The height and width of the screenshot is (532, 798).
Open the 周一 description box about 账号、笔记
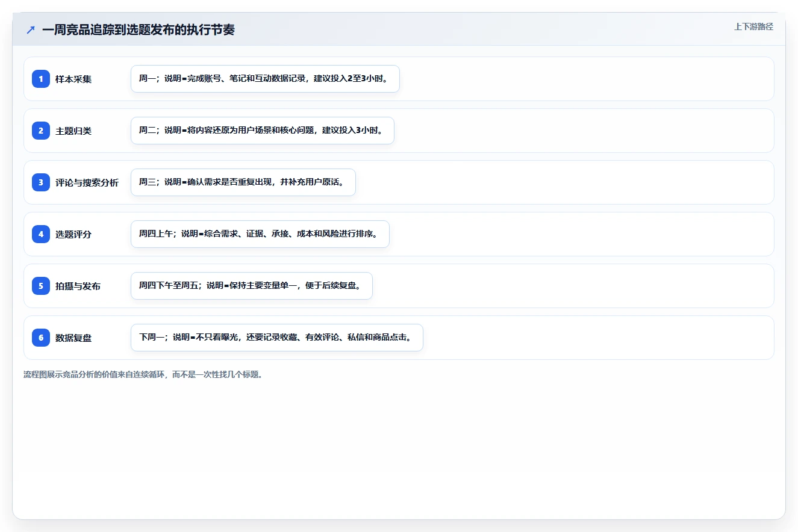[265, 79]
